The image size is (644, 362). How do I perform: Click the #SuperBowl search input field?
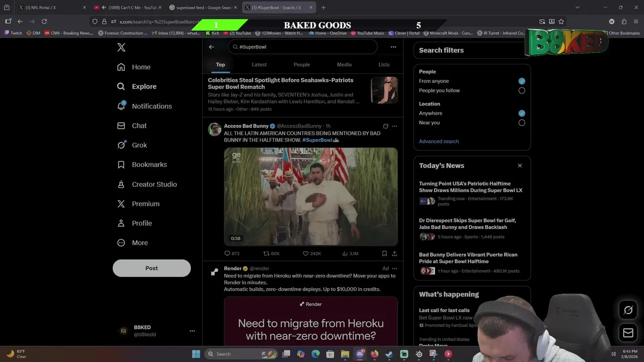click(303, 47)
